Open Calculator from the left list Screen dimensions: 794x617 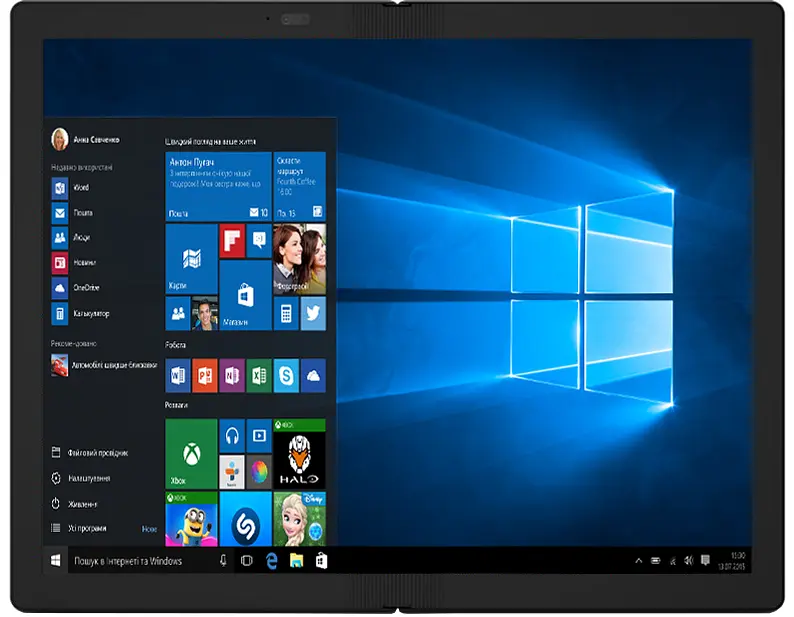(x=81, y=314)
